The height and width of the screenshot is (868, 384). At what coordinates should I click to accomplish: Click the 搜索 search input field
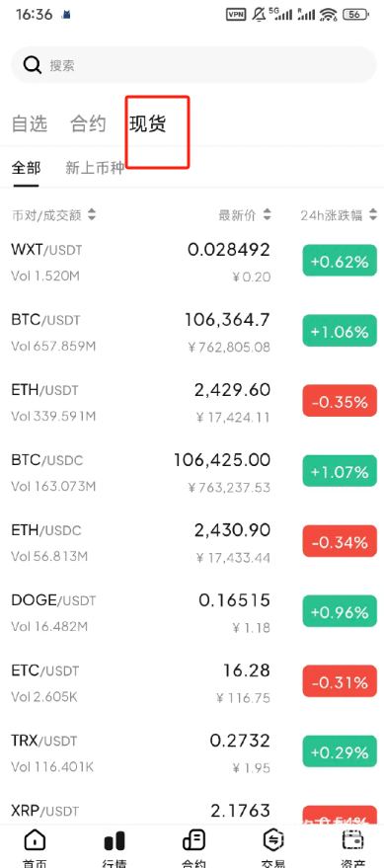193,65
